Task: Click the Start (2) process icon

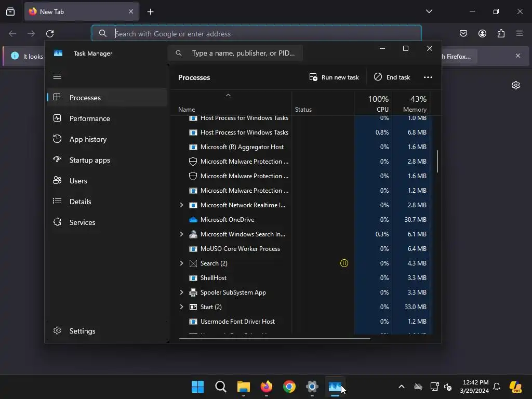Action: [193, 307]
